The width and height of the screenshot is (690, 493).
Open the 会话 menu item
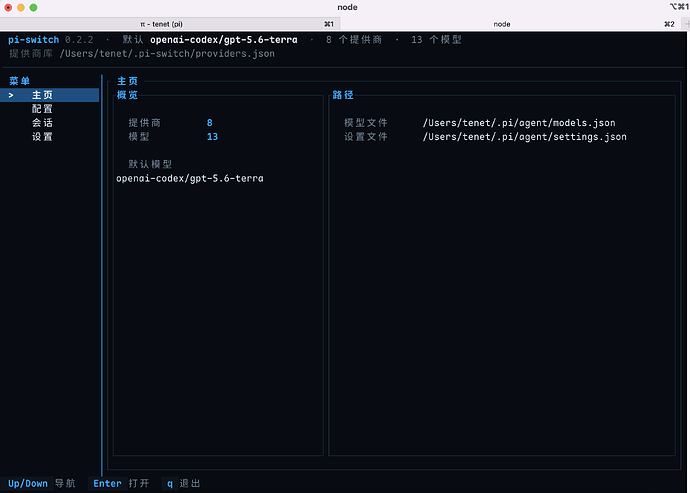click(42, 123)
